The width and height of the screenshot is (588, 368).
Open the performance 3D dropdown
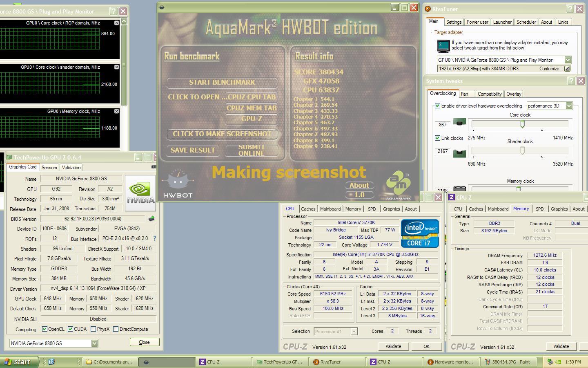[569, 105]
